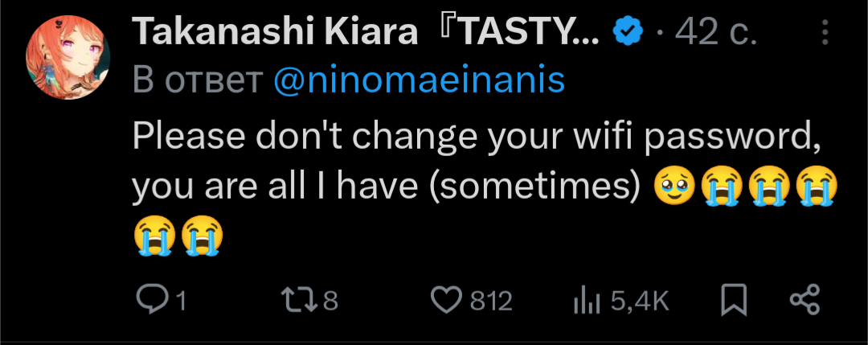This screenshot has height=345, width=868.
Task: Open the tweet's three-dot more menu
Action: coord(825,32)
